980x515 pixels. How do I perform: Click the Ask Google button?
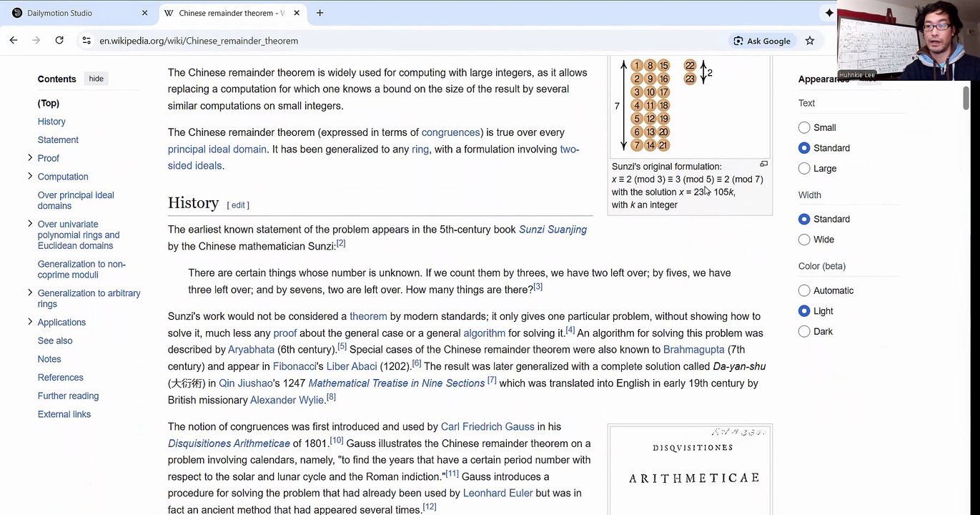tap(762, 41)
